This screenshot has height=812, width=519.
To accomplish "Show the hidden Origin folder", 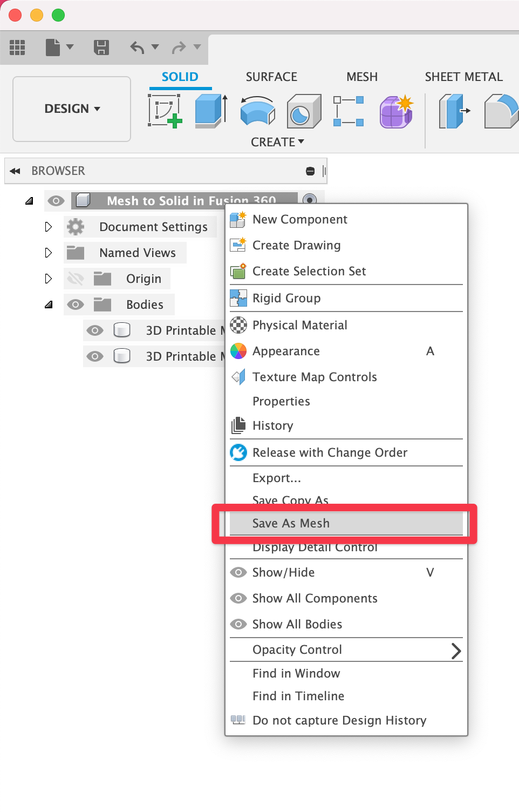I will click(x=76, y=279).
